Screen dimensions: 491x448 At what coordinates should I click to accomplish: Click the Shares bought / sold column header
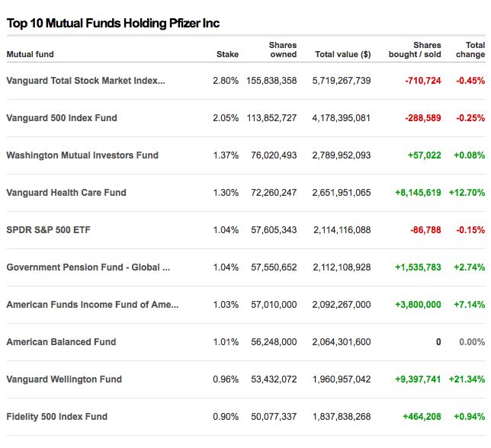click(x=415, y=50)
